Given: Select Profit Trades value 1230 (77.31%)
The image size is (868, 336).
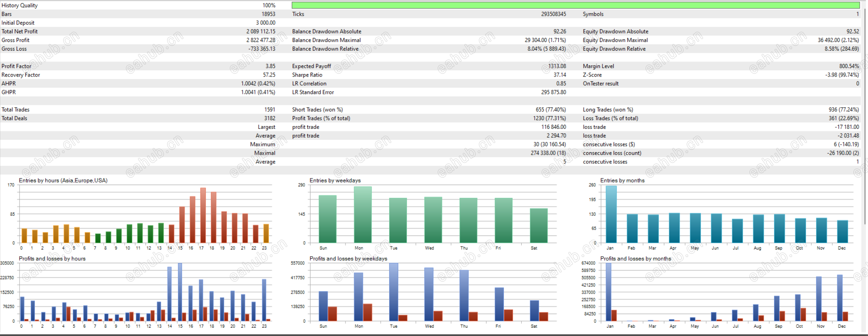Looking at the screenshot, I should tap(550, 119).
